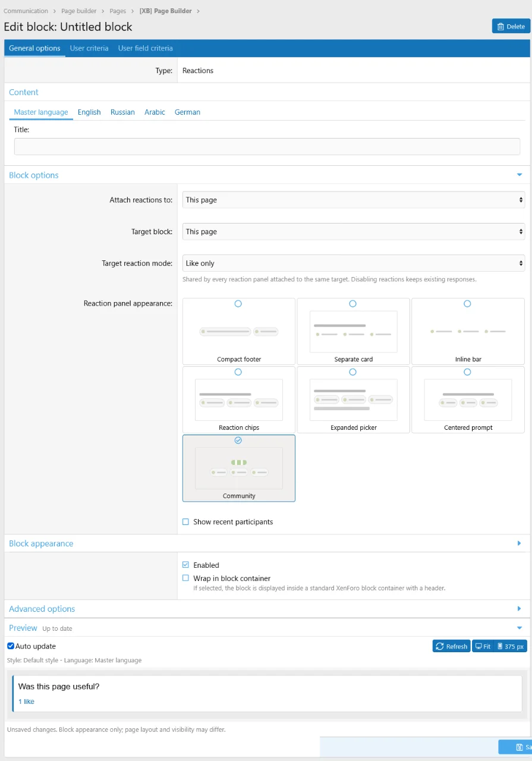The width and height of the screenshot is (532, 761).
Task: Click the Separate card appearance thumbnail
Action: pos(354,332)
